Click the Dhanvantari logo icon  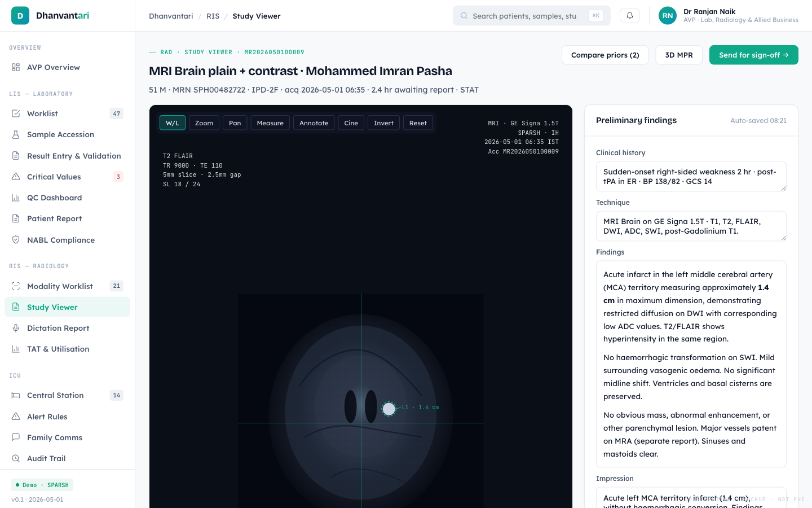click(20, 16)
